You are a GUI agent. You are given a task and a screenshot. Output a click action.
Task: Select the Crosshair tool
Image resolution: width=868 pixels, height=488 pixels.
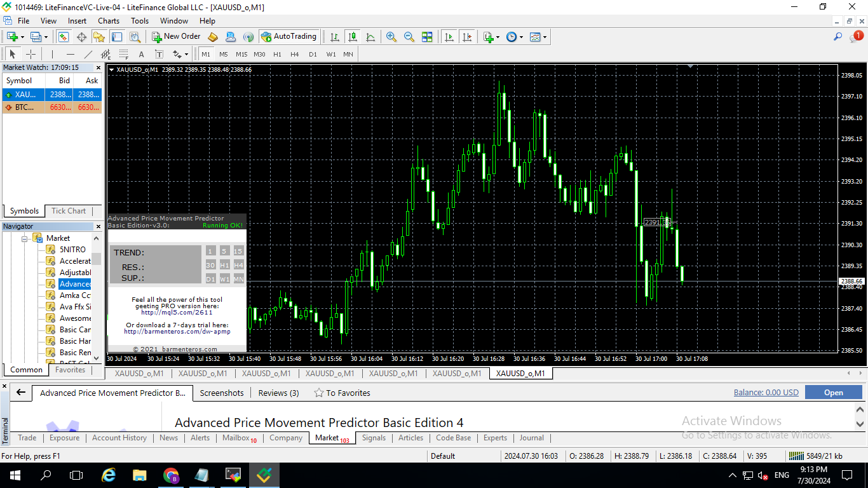click(30, 54)
